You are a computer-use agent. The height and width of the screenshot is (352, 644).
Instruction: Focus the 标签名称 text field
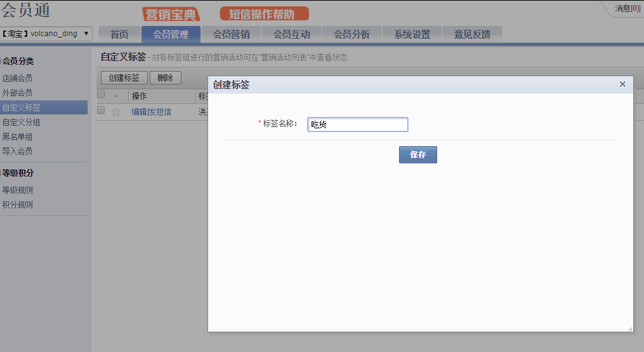(x=357, y=125)
